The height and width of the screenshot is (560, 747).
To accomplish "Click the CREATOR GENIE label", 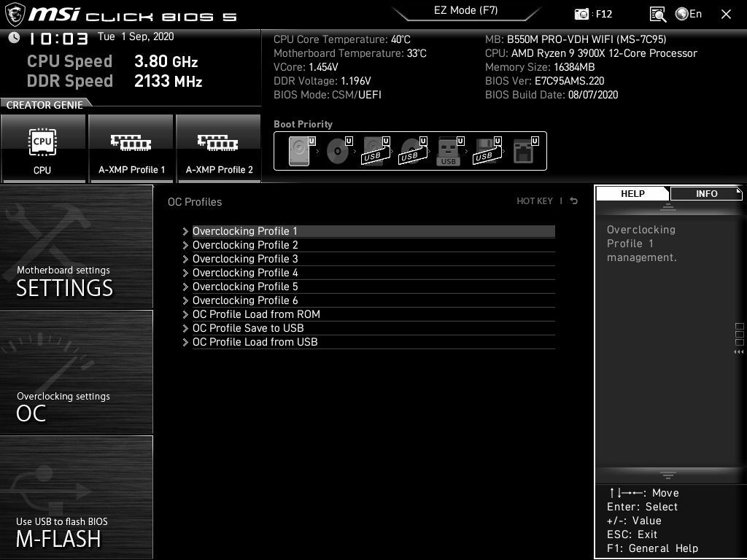I will 44,105.
